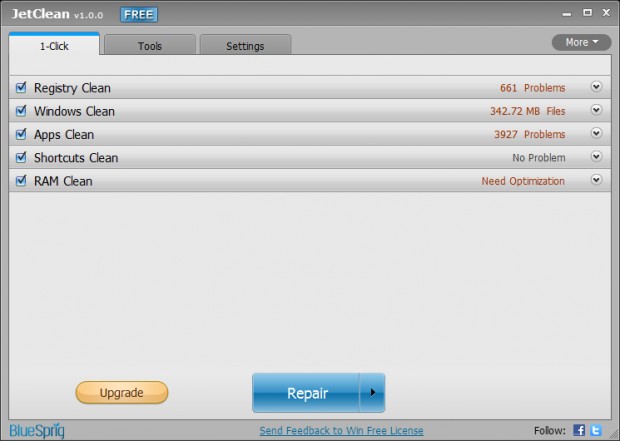Maximize the JetClean window

pos(587,13)
